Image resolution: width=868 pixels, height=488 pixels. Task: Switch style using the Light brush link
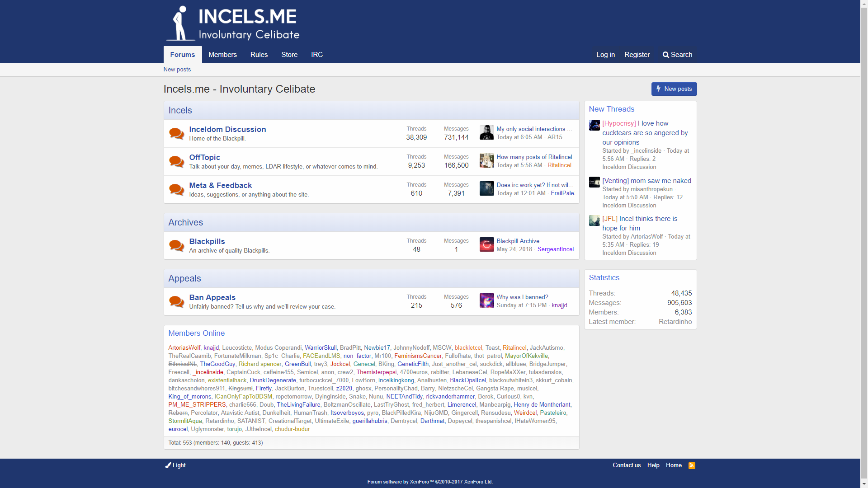[175, 465]
